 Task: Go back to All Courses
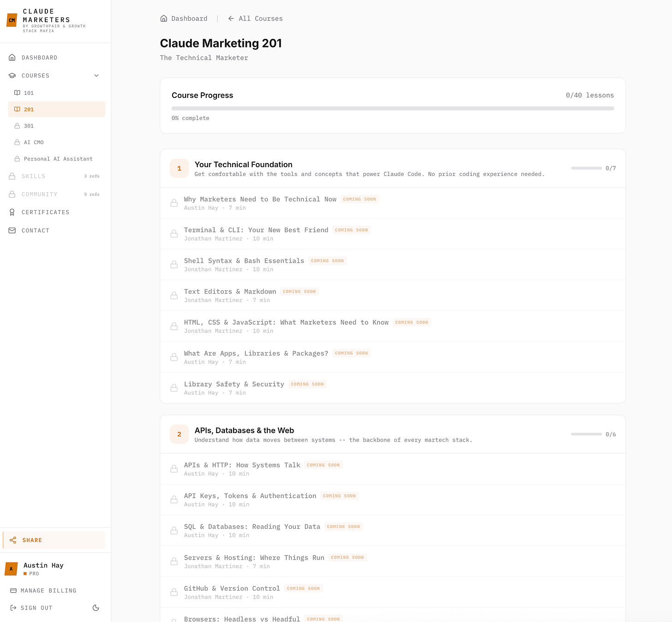tap(255, 18)
